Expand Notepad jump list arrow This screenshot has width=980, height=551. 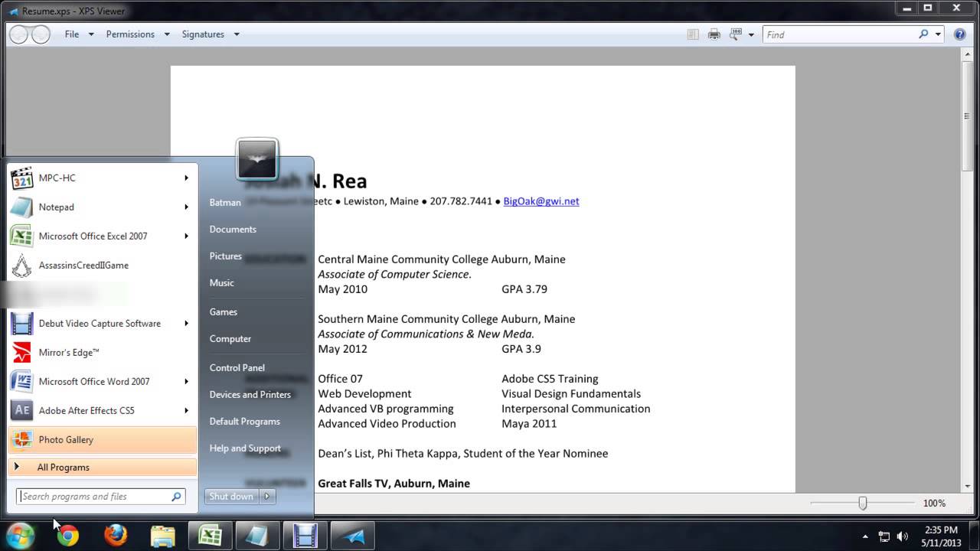click(x=186, y=207)
